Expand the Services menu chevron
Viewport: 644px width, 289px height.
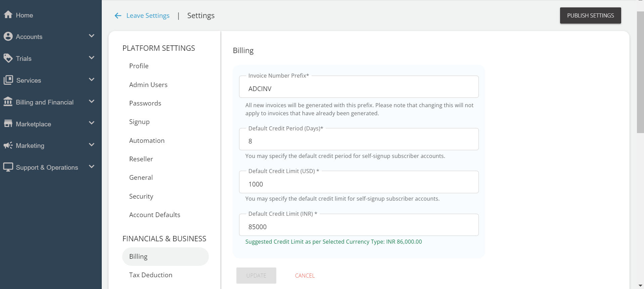coord(91,80)
